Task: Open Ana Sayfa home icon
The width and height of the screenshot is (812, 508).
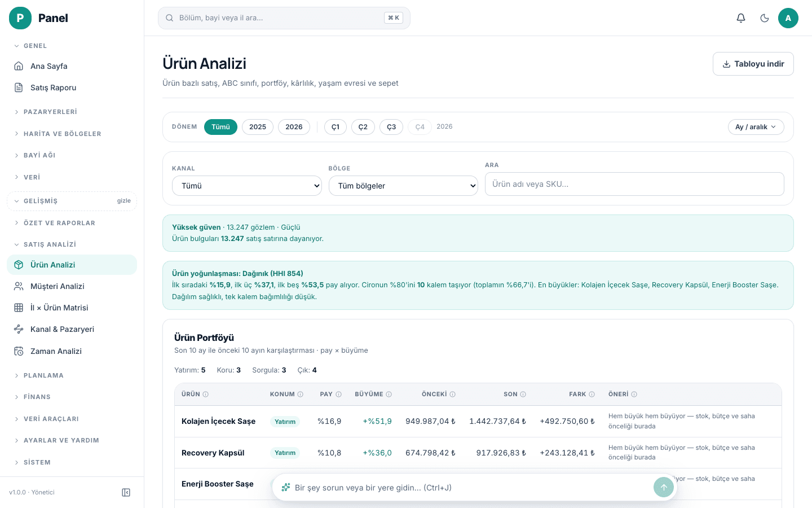Action: [x=19, y=66]
